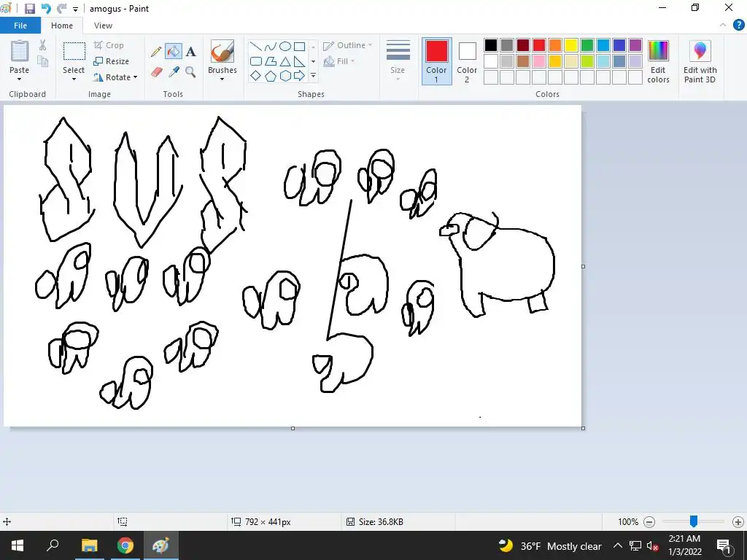The image size is (747, 560).
Task: Click the zoom slider handle
Action: pos(694,521)
